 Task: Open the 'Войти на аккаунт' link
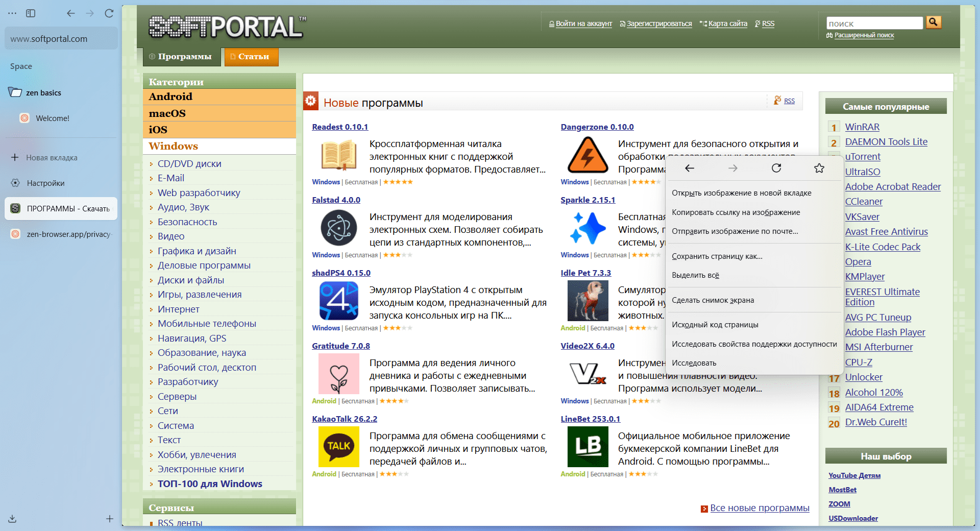[x=583, y=24]
